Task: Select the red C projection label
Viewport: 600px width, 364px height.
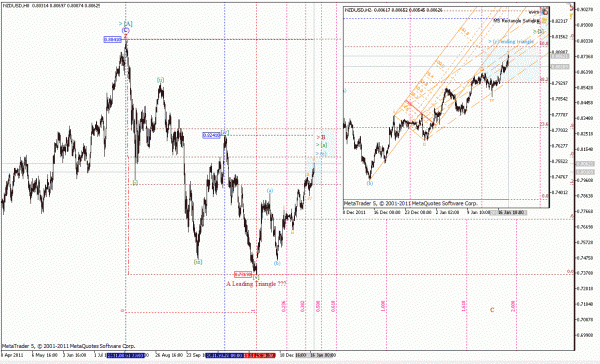Action: click(x=492, y=310)
